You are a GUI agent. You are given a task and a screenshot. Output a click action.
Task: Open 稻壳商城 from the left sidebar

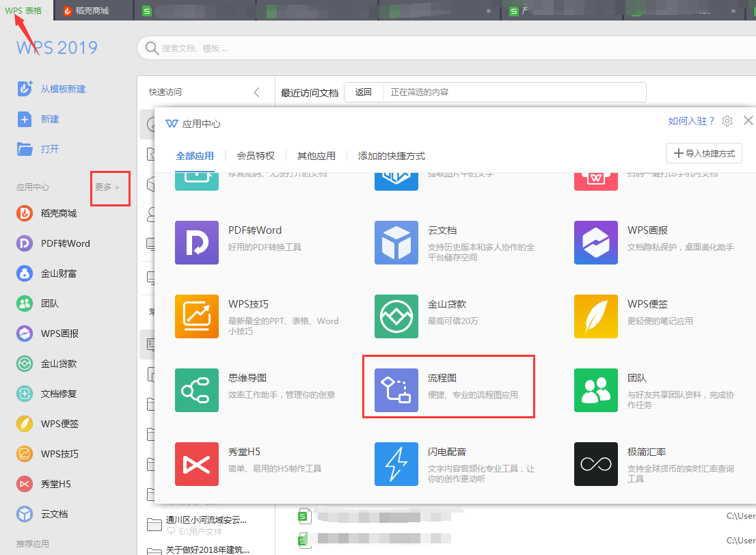click(x=46, y=213)
